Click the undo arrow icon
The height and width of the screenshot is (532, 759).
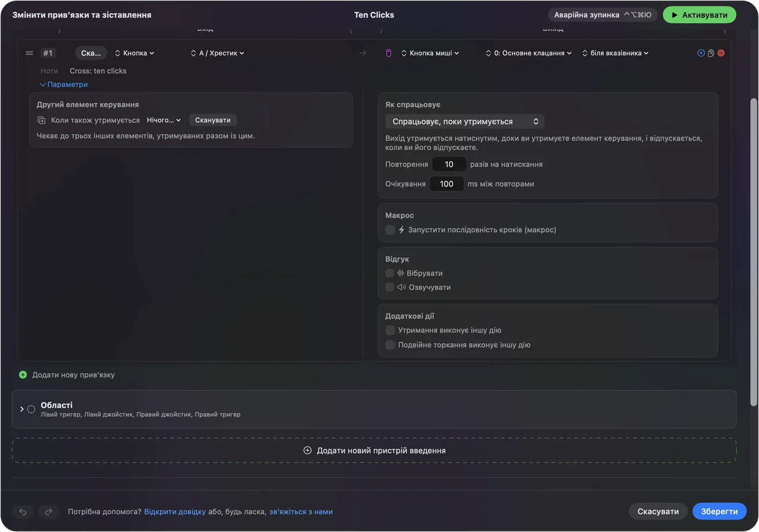click(x=23, y=511)
